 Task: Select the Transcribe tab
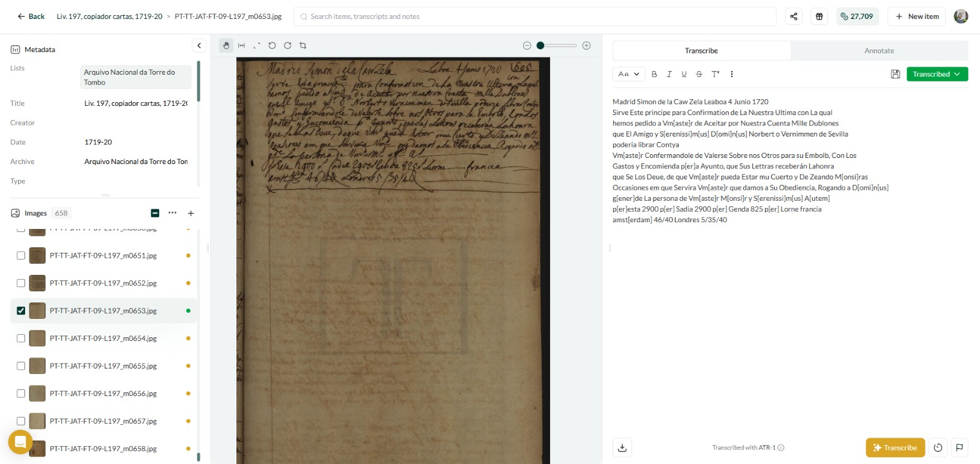(701, 51)
